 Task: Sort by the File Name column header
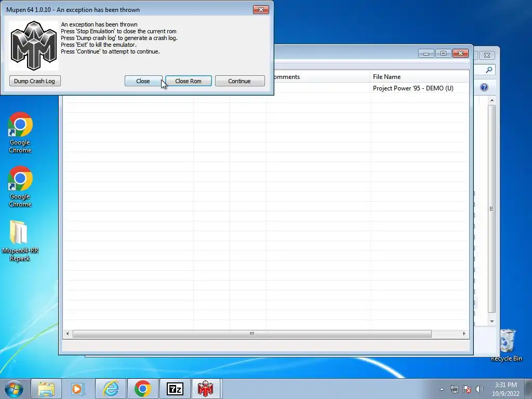(419, 77)
